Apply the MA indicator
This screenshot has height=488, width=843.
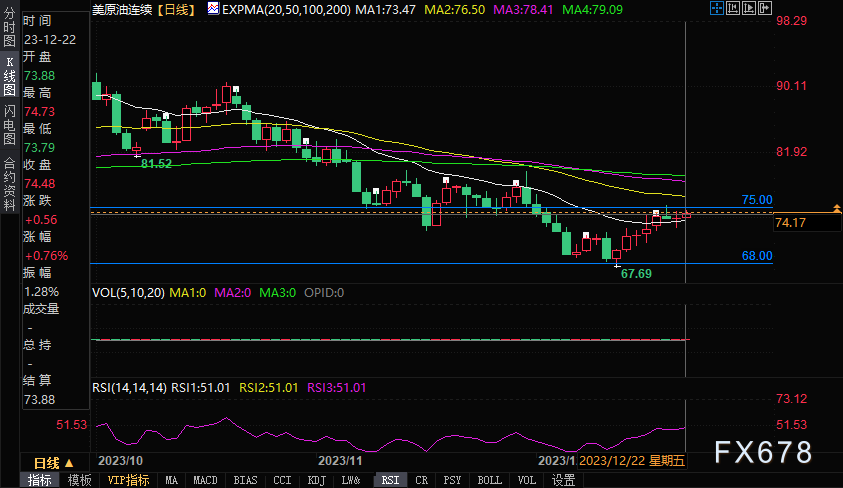pyautogui.click(x=172, y=480)
